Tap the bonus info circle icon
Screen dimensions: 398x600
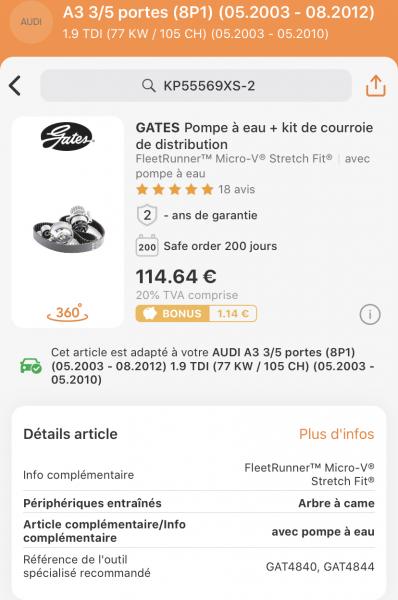[x=370, y=315]
